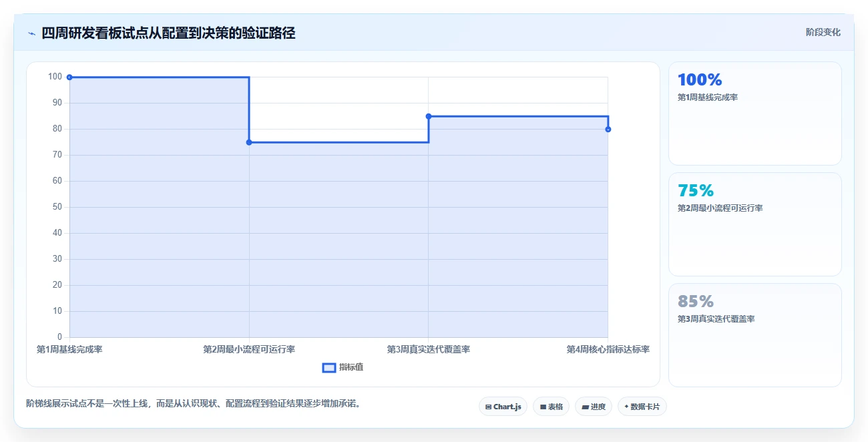This screenshot has width=868, height=442.
Task: Click the chart data point at 100
Action: (x=69, y=77)
